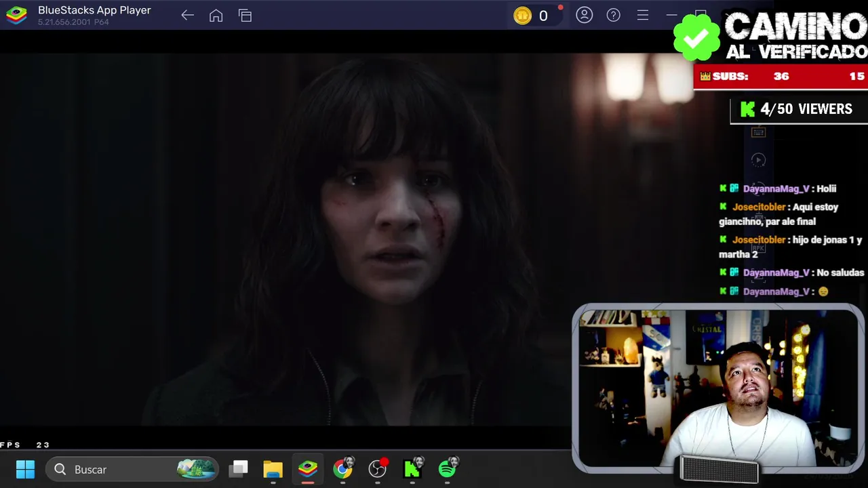Switch to OBS Studio in taskbar
The width and height of the screenshot is (868, 488).
click(x=378, y=468)
